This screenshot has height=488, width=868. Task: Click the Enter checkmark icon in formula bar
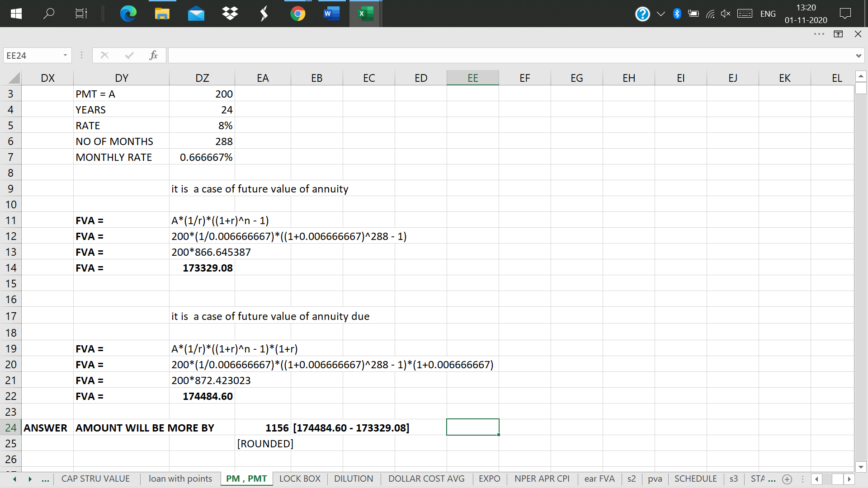click(x=129, y=55)
